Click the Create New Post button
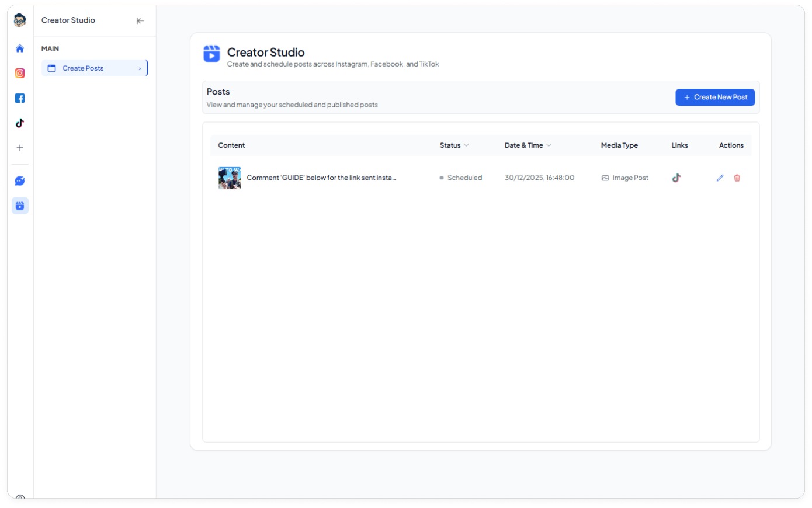 coord(715,98)
